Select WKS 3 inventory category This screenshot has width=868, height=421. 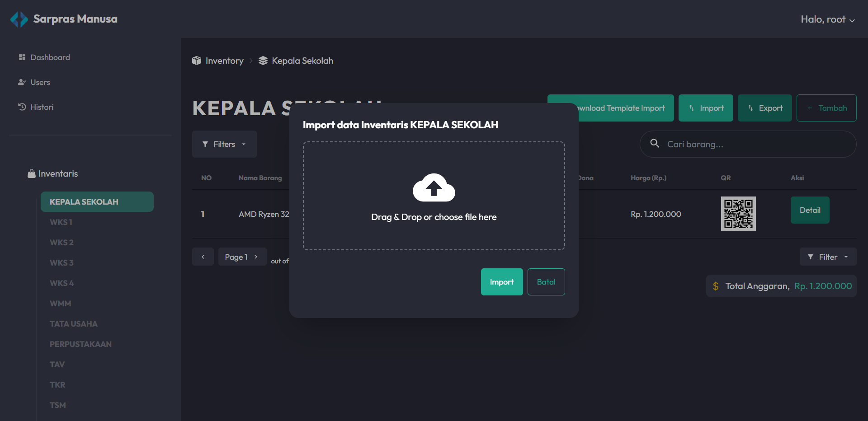pyautogui.click(x=61, y=263)
